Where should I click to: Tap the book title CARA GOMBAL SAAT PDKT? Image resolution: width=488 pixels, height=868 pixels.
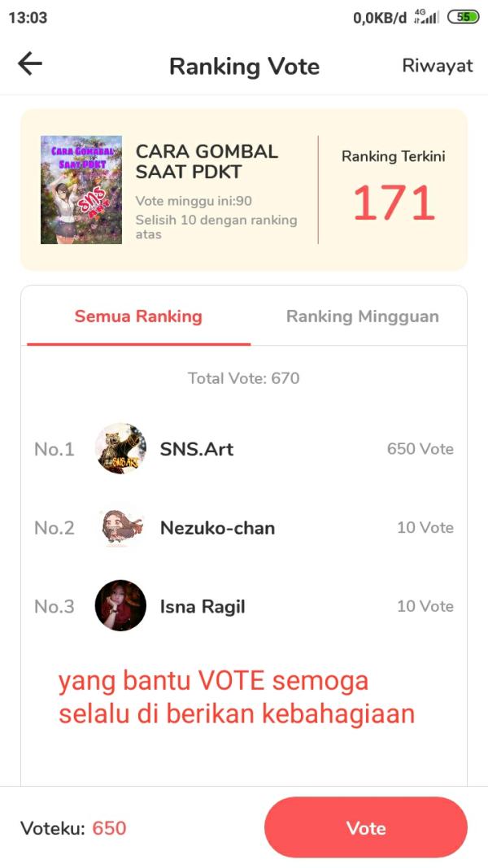pyautogui.click(x=207, y=161)
